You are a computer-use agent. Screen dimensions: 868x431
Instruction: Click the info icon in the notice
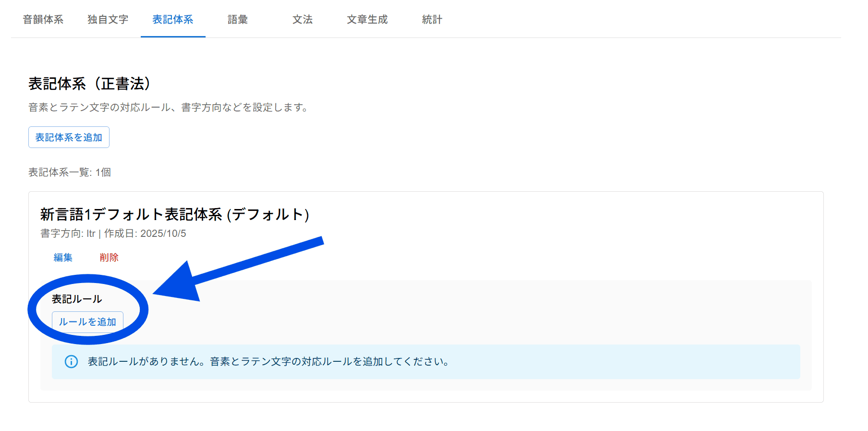pos(71,362)
